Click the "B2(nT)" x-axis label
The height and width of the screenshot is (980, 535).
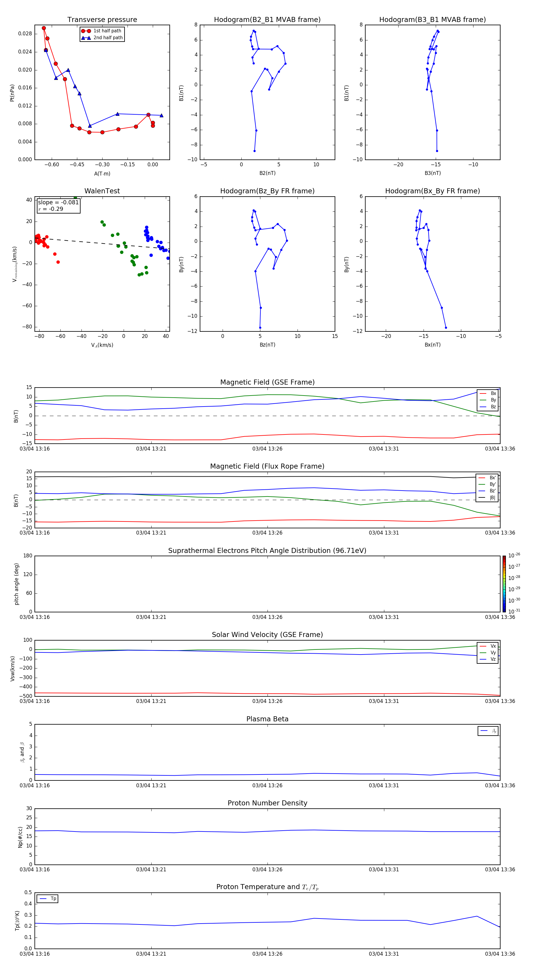(x=267, y=173)
